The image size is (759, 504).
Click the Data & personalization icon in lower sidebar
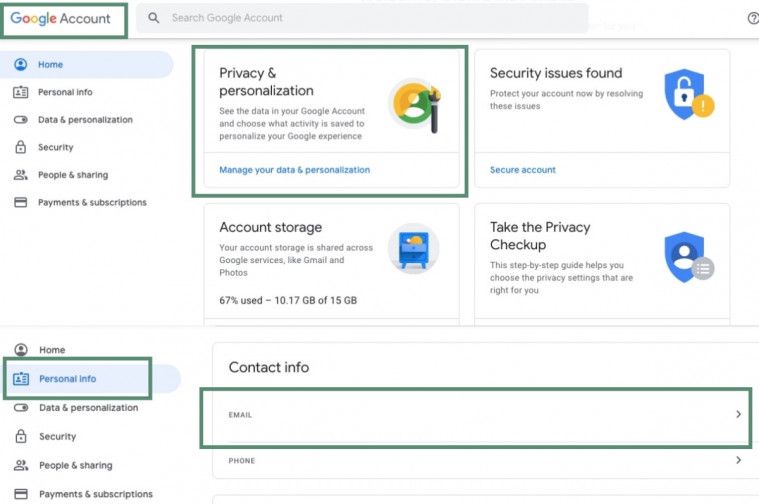coord(21,408)
